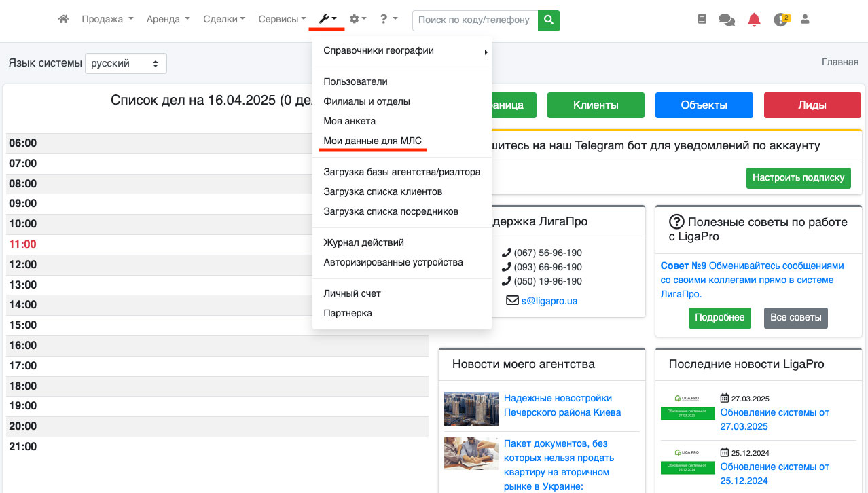Click the search by code/phone field
The height and width of the screenshot is (493, 868).
click(475, 20)
